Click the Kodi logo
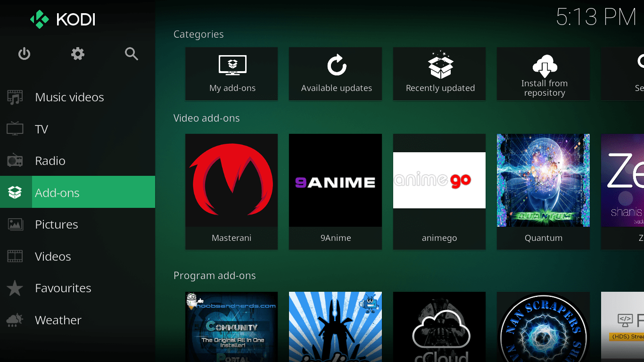644x362 pixels. click(63, 19)
